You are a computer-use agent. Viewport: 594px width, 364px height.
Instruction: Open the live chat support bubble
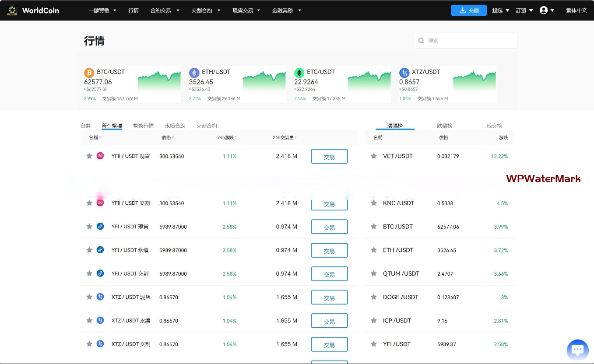pyautogui.click(x=577, y=350)
